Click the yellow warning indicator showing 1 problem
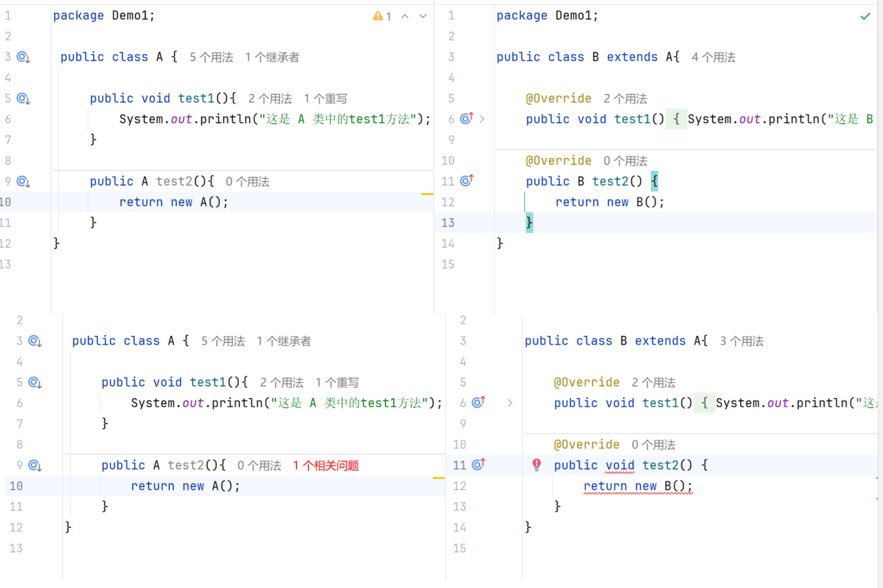 click(x=382, y=16)
